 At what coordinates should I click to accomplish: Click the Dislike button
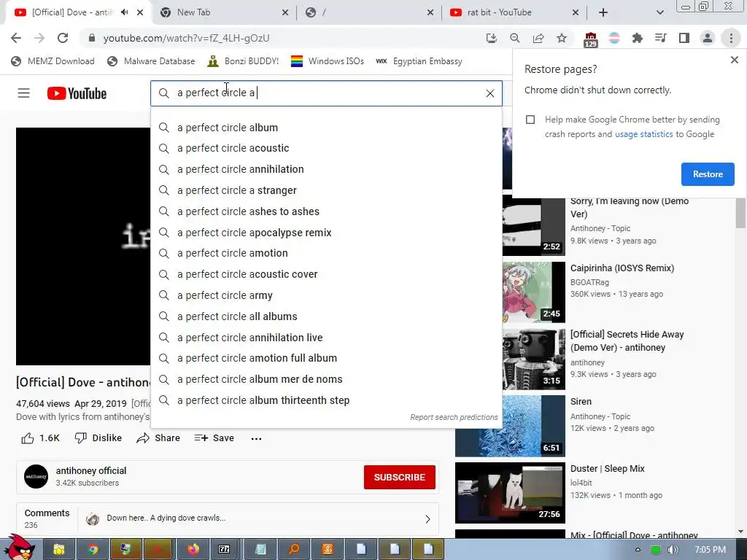98,438
